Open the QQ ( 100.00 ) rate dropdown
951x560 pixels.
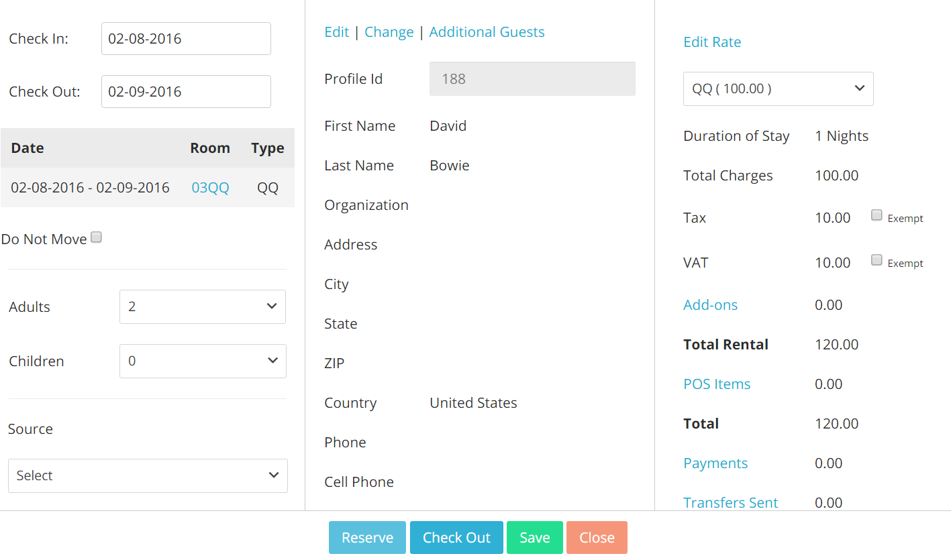tap(779, 89)
